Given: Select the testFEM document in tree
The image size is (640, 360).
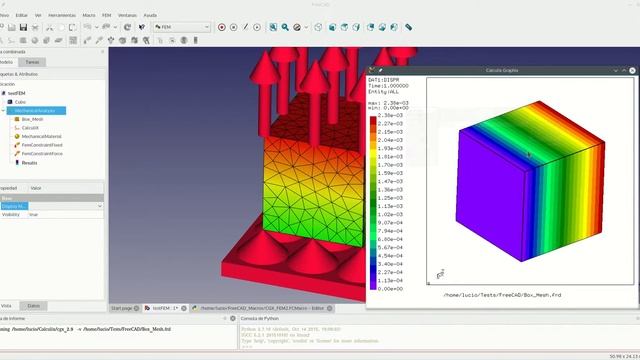Looking at the screenshot, I should point(17,93).
